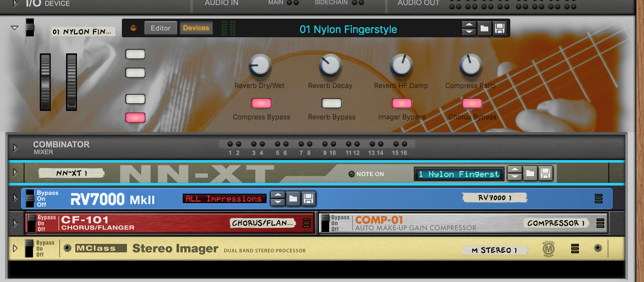Image resolution: width=644 pixels, height=282 pixels.
Task: Toggle the Chorus Bypass button
Action: click(472, 103)
